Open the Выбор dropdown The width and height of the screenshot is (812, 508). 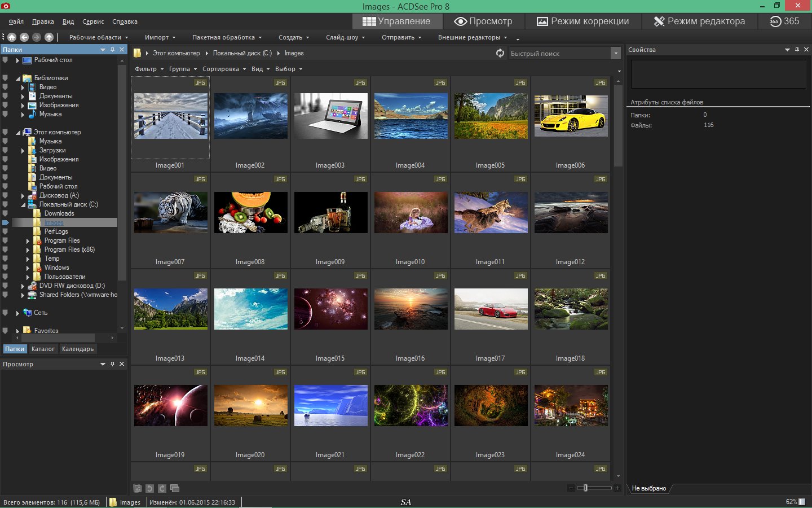[289, 69]
